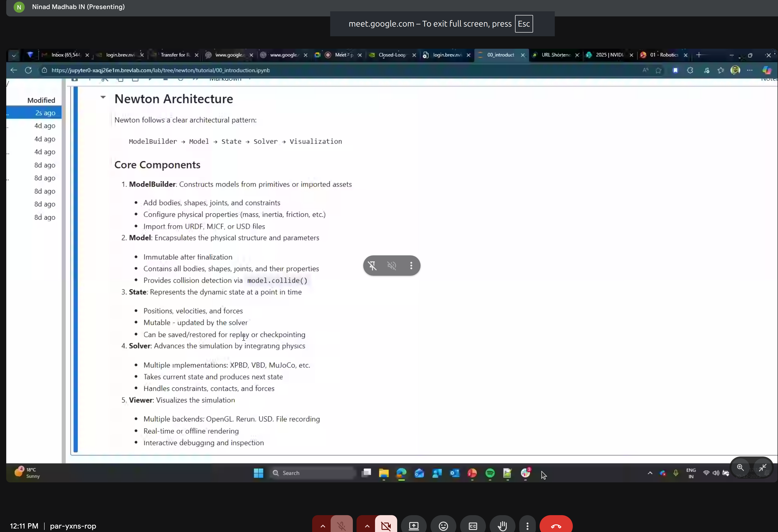778x532 pixels.
Task: Click the browser Extensions puzzle icon
Action: [x=690, y=70]
